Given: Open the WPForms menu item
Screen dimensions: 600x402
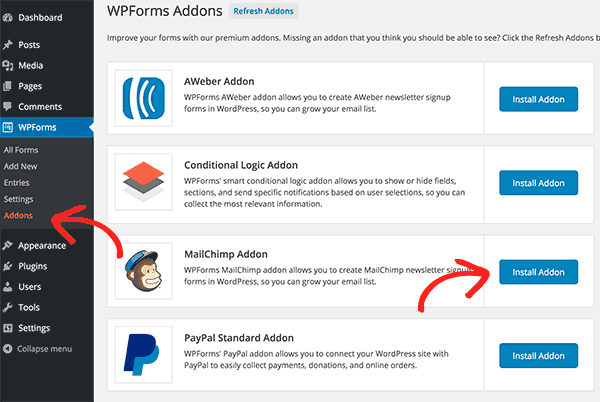Looking at the screenshot, I should (47, 127).
